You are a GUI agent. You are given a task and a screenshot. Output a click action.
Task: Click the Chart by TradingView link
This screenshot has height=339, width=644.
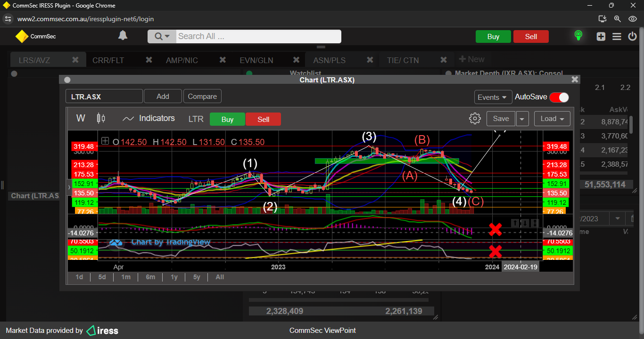[x=171, y=242]
